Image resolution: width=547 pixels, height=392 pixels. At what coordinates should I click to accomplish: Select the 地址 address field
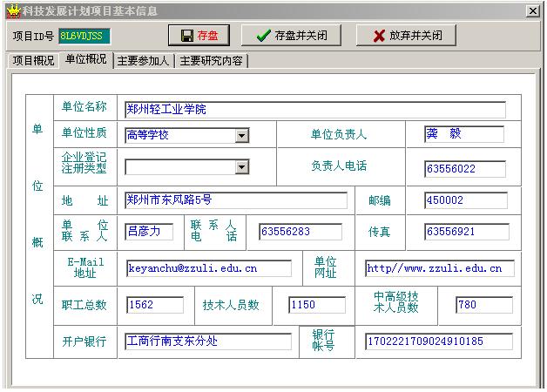[x=235, y=200]
